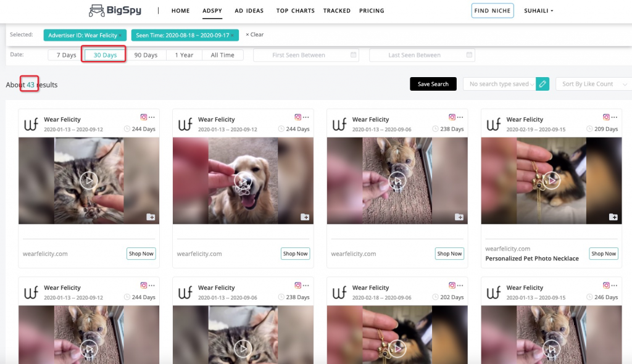632x364 pixels.
Task: Click Wear Felicity logo on golden retriever ad
Action: click(x=185, y=124)
